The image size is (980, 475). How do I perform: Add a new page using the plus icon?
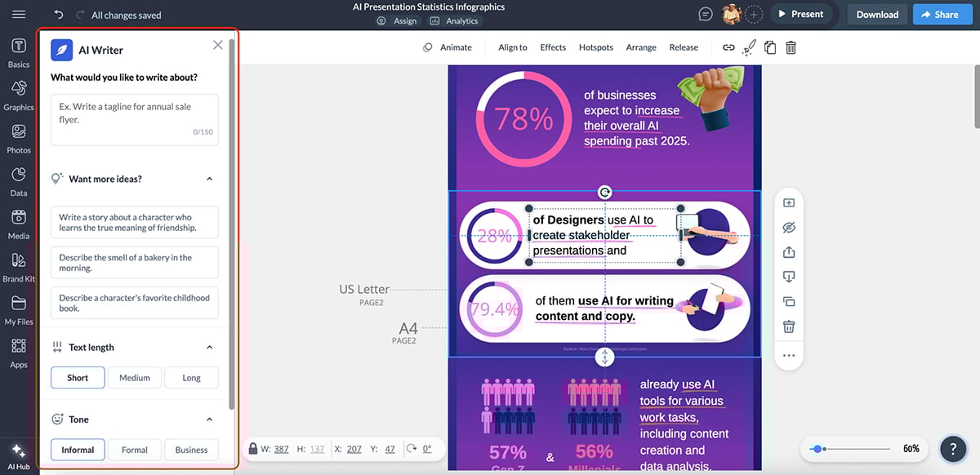click(788, 202)
